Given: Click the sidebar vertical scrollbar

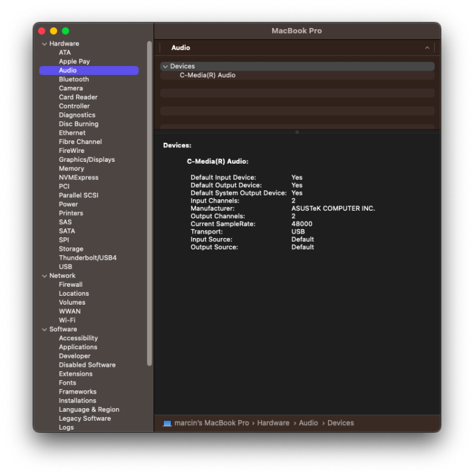Looking at the screenshot, I should pos(149,203).
